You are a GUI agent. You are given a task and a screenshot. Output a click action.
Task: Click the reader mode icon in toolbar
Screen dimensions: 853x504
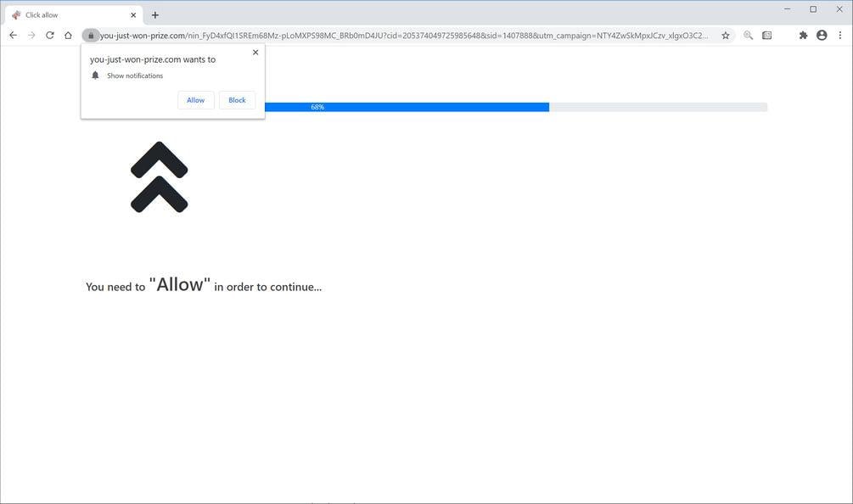pyautogui.click(x=766, y=36)
